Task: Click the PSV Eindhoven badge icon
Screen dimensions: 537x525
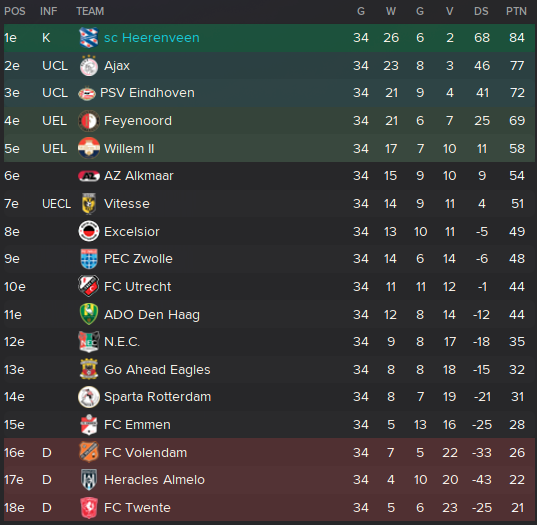Action: click(x=87, y=93)
